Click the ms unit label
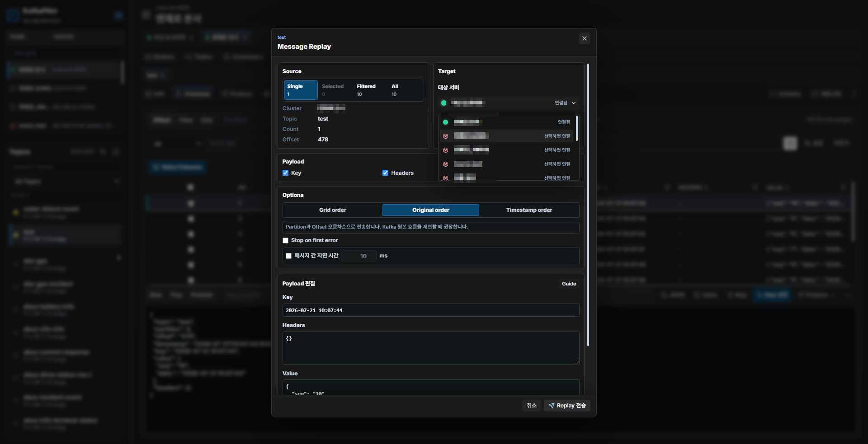 pos(383,256)
